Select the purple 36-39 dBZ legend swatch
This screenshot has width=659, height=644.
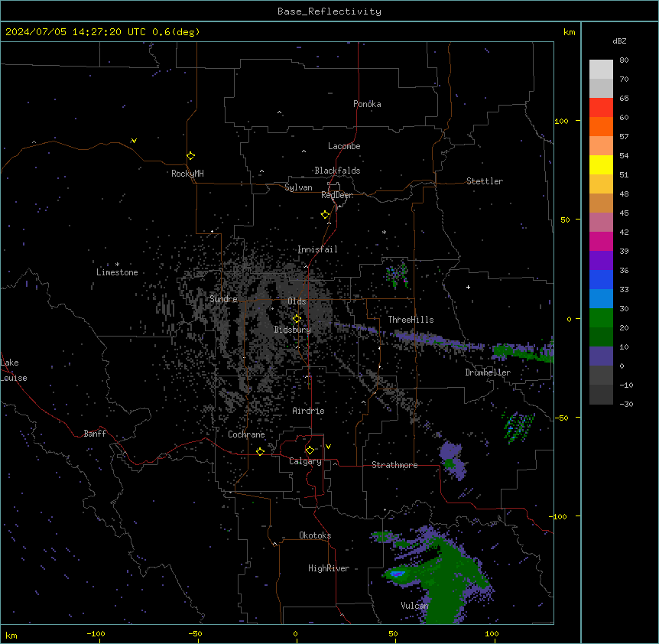pos(601,260)
